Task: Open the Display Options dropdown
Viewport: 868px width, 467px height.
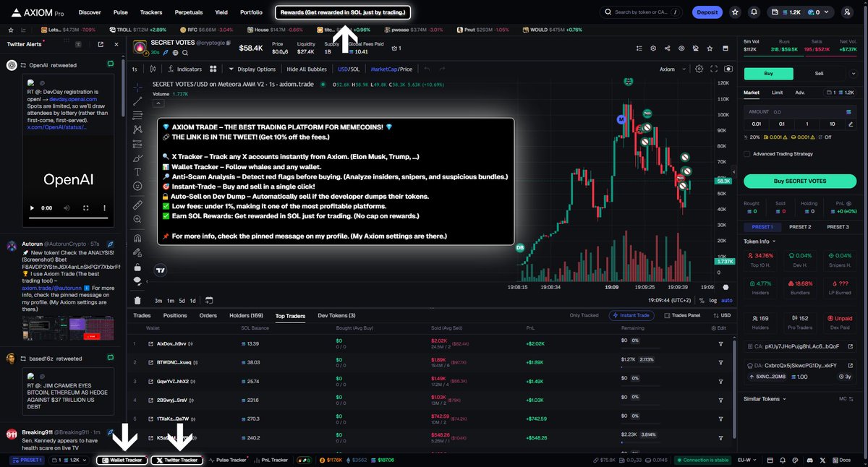Action: [x=252, y=69]
